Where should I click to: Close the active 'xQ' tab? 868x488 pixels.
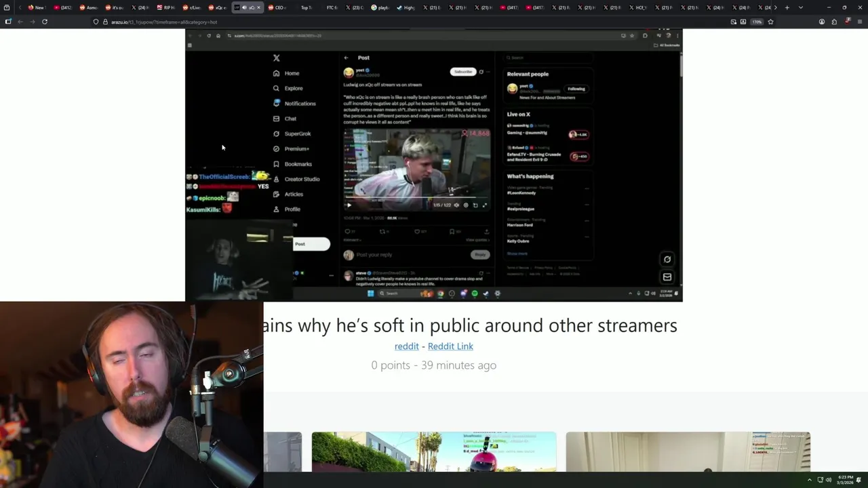258,7
